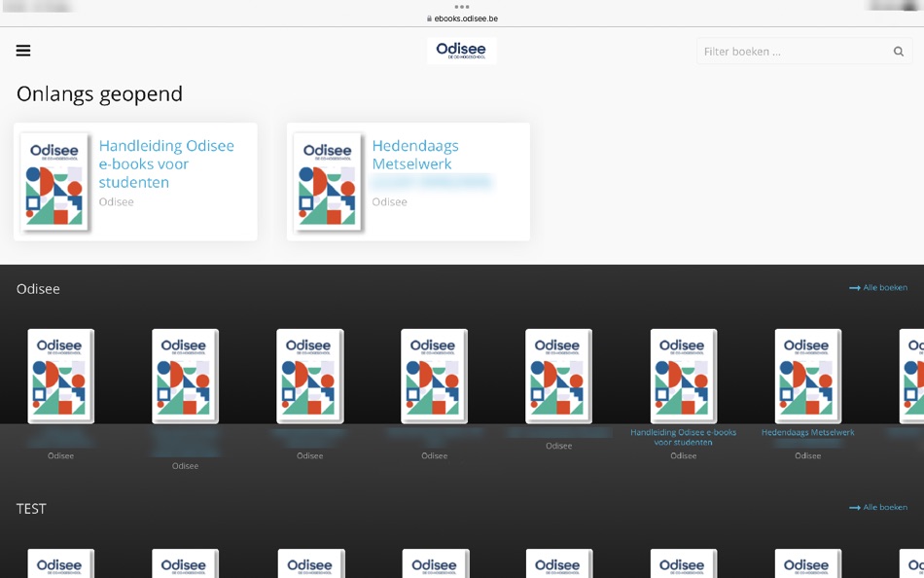The width and height of the screenshot is (924, 578).
Task: Open the hamburger menu
Action: click(x=23, y=51)
